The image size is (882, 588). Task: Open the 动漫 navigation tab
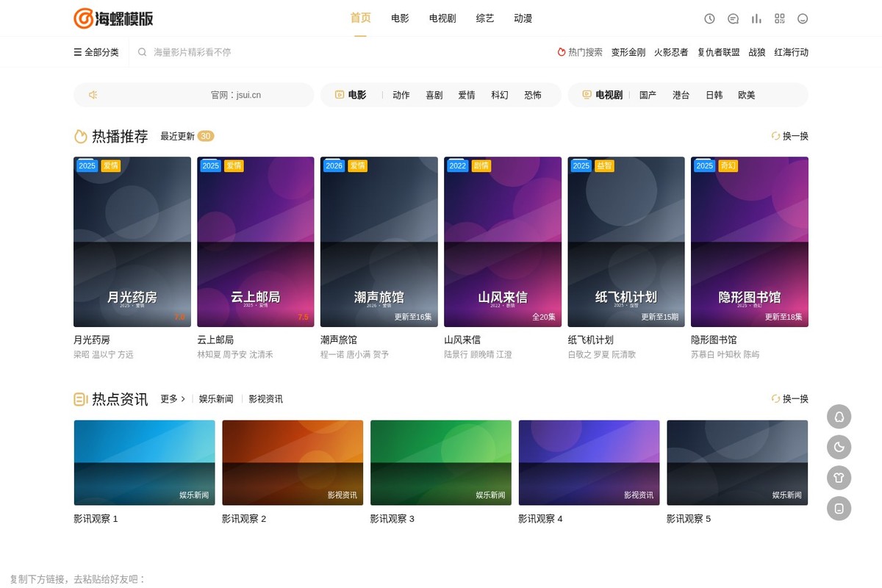(523, 18)
